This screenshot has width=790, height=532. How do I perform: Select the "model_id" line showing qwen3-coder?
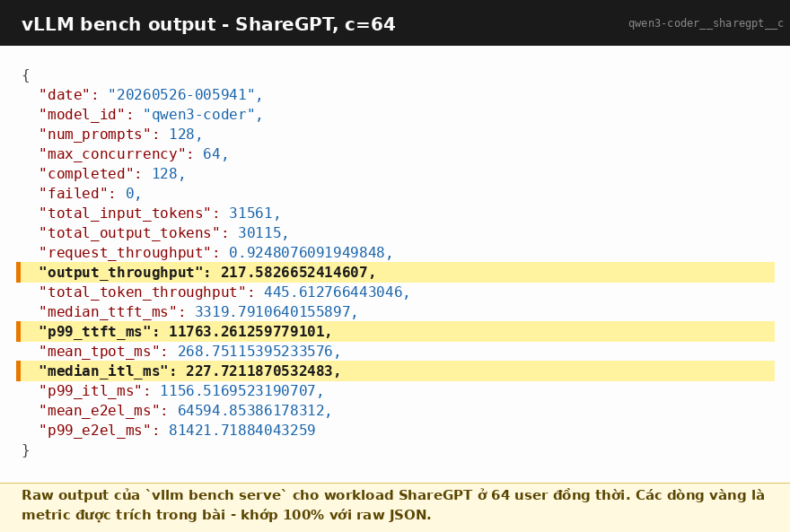151,114
